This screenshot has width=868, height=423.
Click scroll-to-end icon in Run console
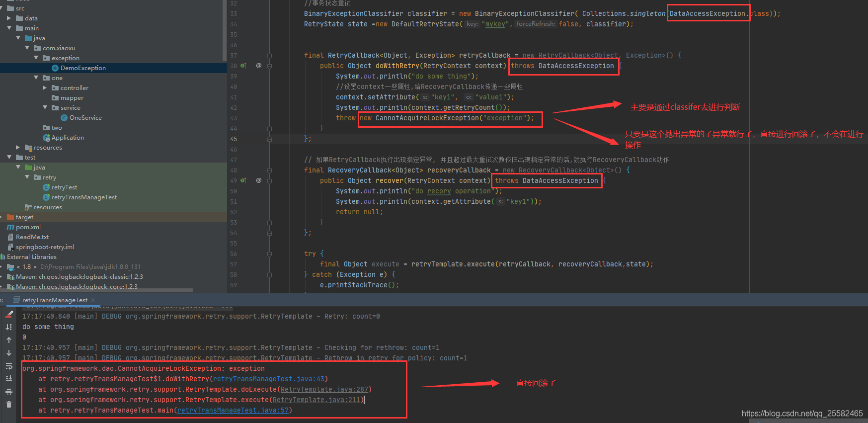click(x=9, y=379)
